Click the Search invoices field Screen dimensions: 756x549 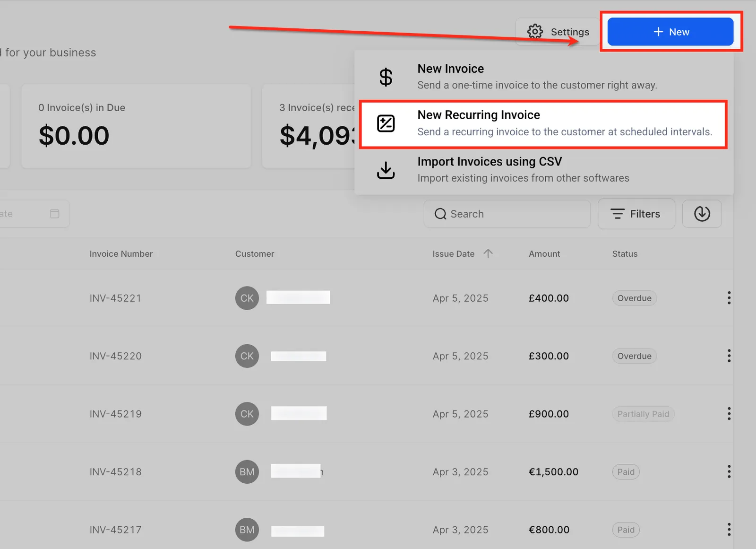507,214
